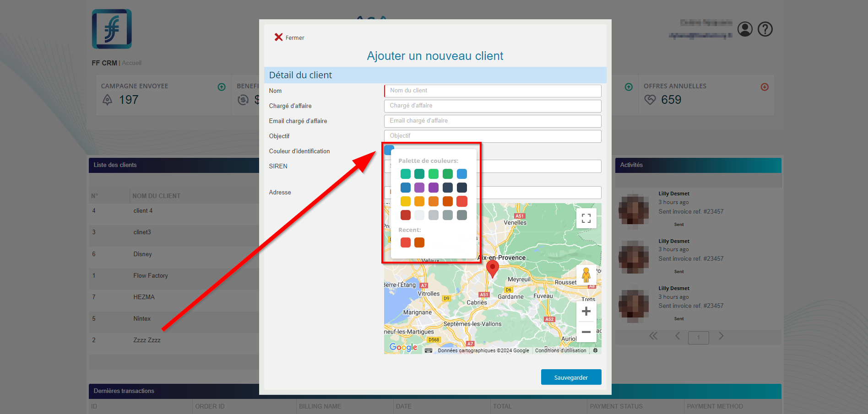Open the help question-mark icon
Viewport: 868px width, 414px height.
(765, 29)
